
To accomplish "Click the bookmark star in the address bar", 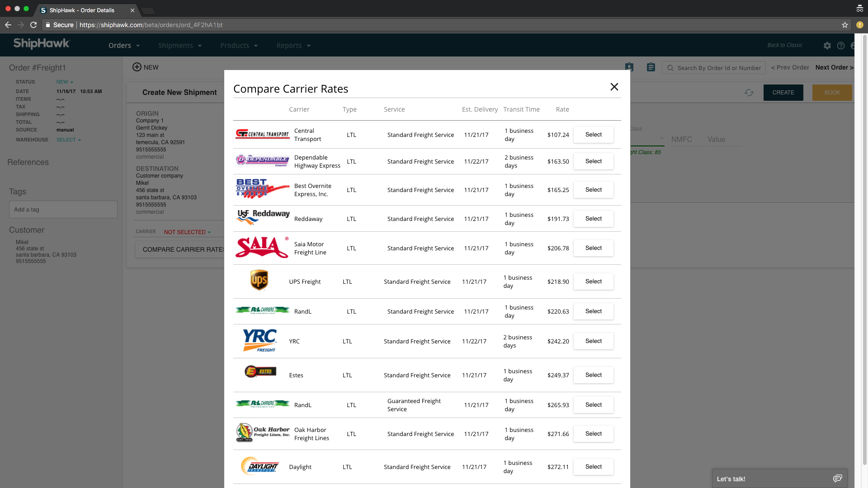I will tap(845, 25).
